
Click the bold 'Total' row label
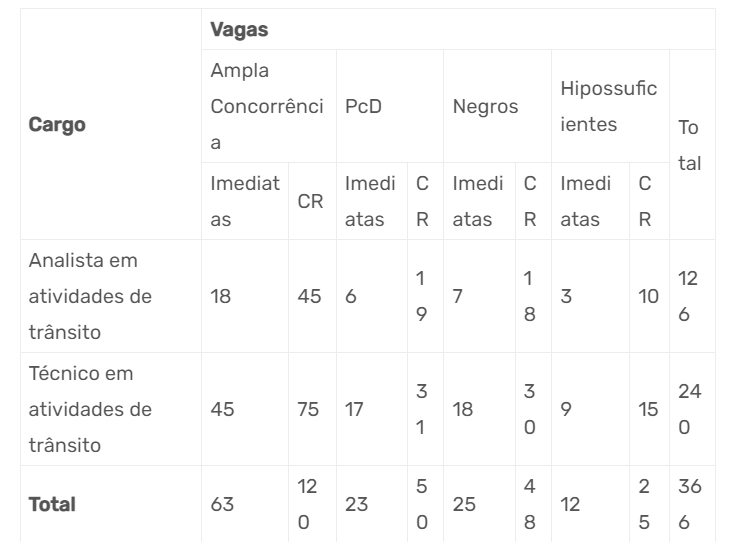click(52, 504)
